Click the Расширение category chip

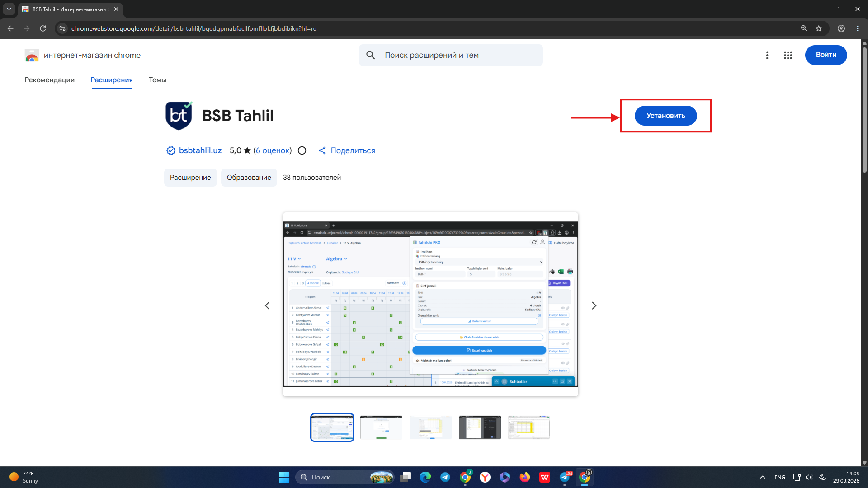[190, 178]
